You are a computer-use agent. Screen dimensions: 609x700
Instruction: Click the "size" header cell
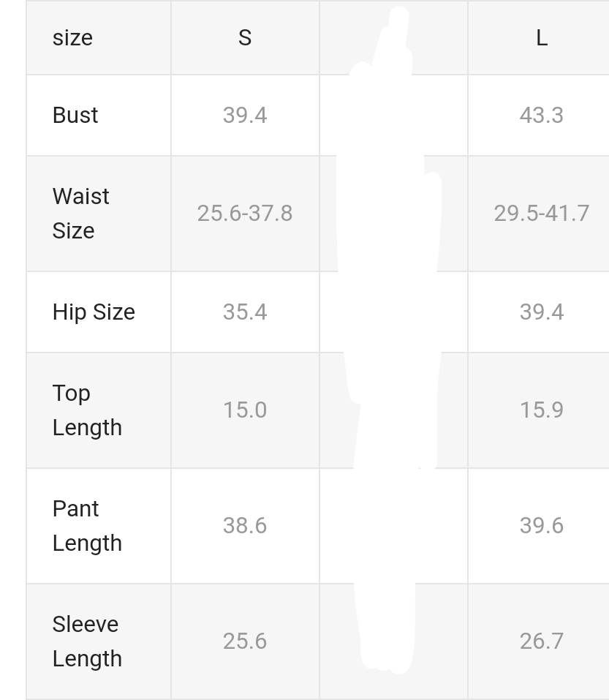pos(72,38)
